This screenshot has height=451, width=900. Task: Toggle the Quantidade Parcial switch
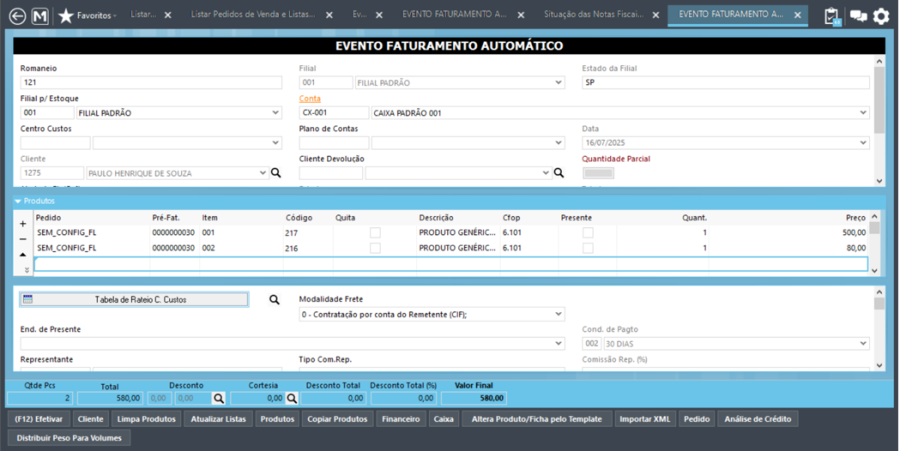coord(598,173)
